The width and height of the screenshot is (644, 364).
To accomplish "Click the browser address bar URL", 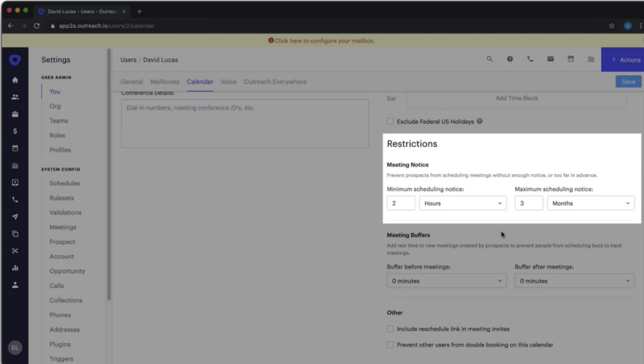I will point(107,26).
